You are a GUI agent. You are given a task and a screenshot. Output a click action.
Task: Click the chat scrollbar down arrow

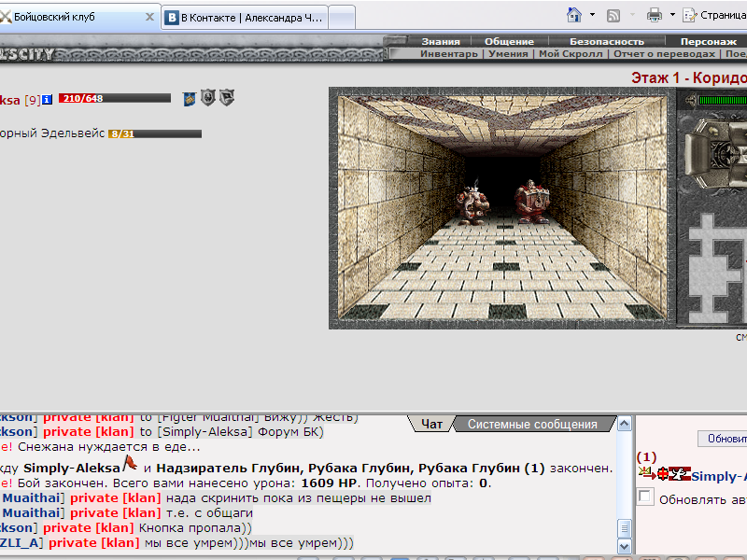(x=624, y=546)
